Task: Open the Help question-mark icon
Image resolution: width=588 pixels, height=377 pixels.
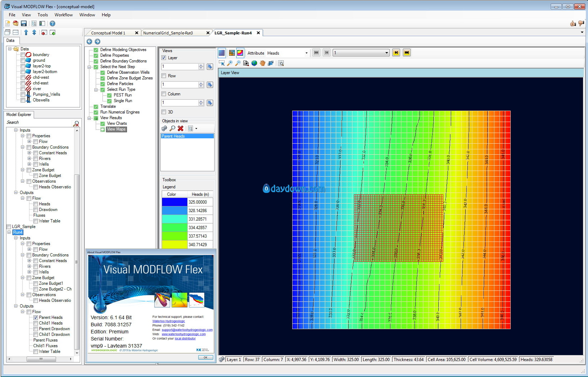Action: point(52,23)
